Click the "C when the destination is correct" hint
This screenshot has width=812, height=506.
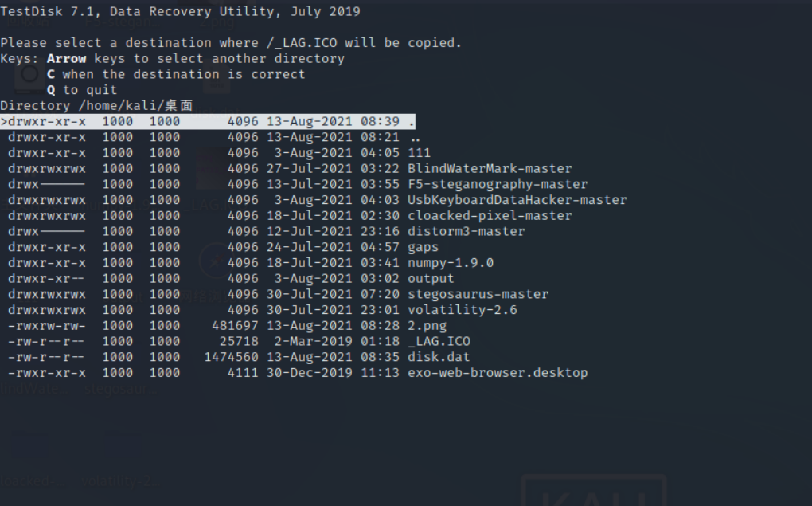click(175, 74)
